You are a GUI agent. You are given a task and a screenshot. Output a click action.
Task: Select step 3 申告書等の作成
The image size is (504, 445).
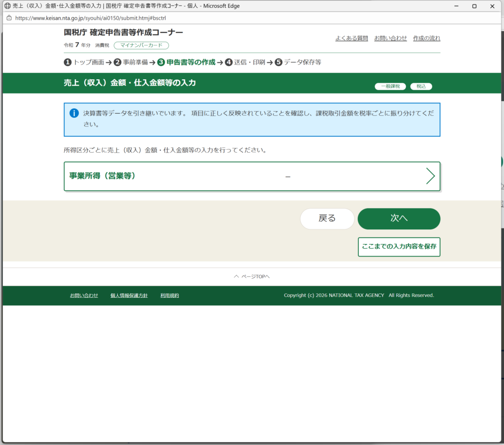[187, 62]
